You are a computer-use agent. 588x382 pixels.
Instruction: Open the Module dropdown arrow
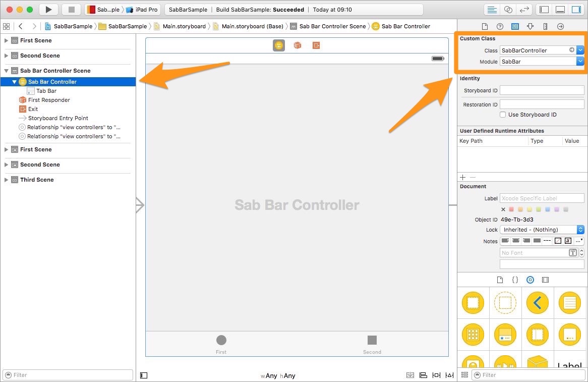580,61
